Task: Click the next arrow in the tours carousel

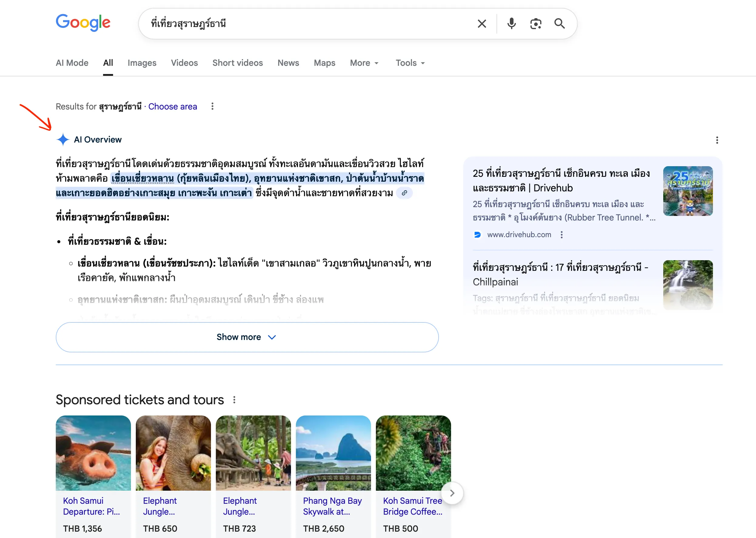Action: click(x=452, y=493)
